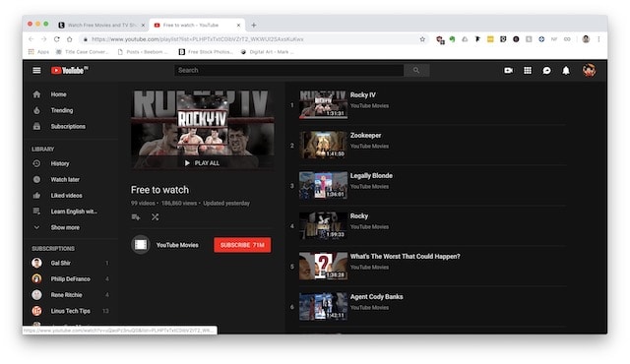The width and height of the screenshot is (630, 364).
Task: Open the notifications bell
Action: point(566,70)
